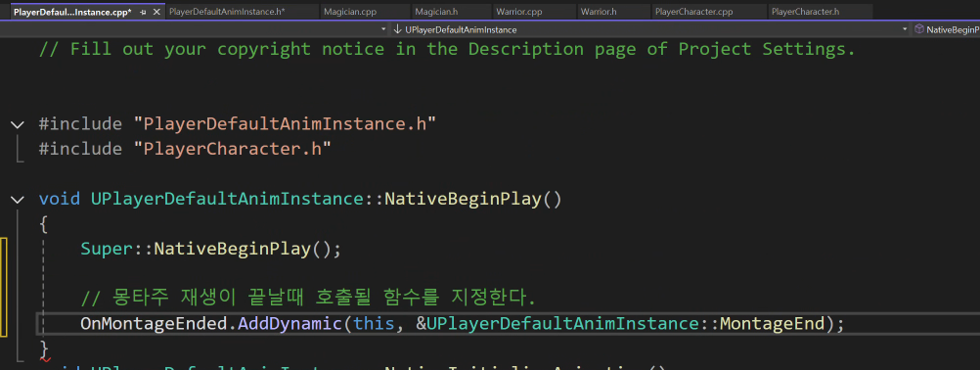Screen dimensions: 980x370
Task: Click Super::NativeBeginPlay(); call line
Action: click(211, 249)
